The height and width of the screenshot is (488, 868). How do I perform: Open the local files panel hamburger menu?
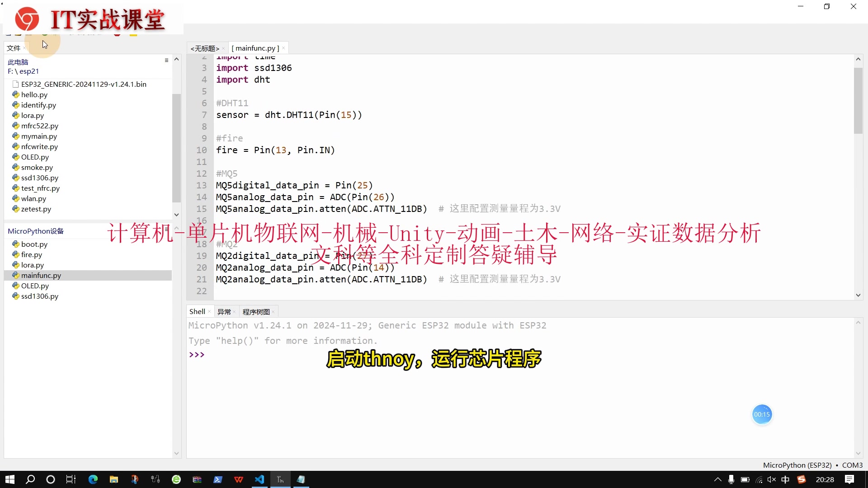166,60
